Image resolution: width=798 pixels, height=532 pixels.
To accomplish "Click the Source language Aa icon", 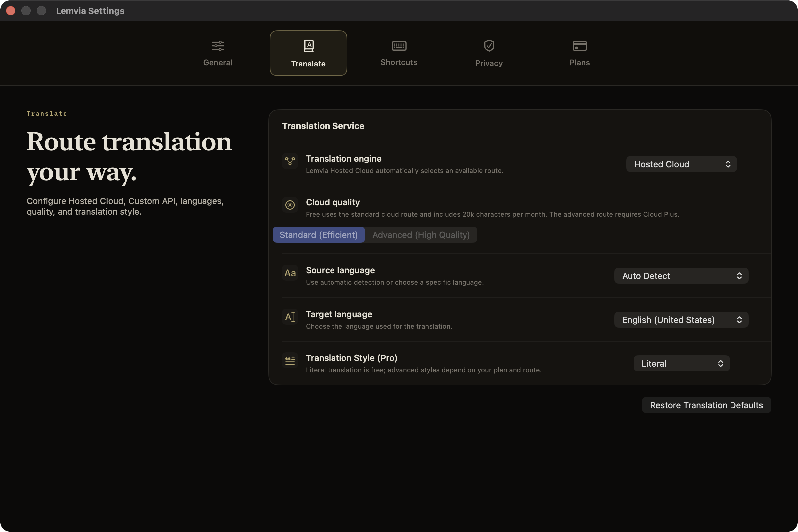I will pos(290,272).
